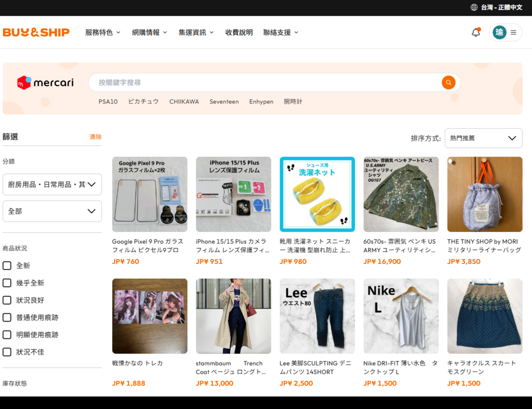
Task: Open the 熱門推薦 sort dropdown
Action: pos(484,138)
